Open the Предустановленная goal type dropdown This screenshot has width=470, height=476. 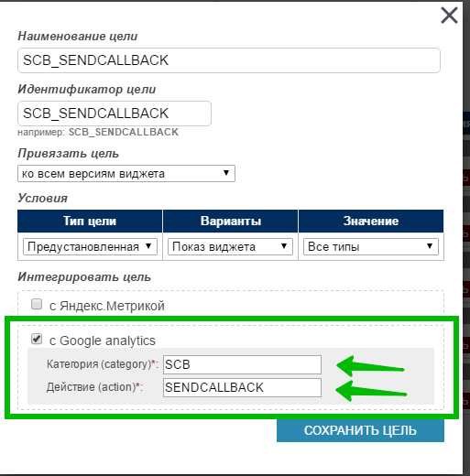coord(90,246)
